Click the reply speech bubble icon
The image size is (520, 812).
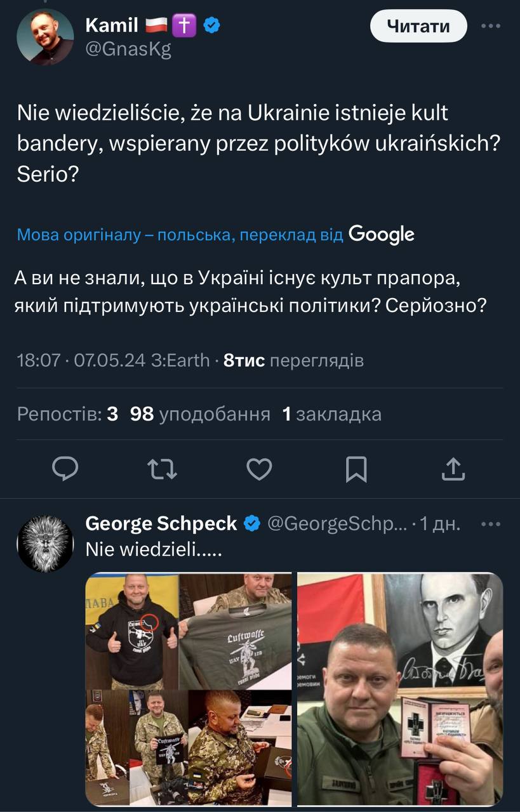coord(65,469)
